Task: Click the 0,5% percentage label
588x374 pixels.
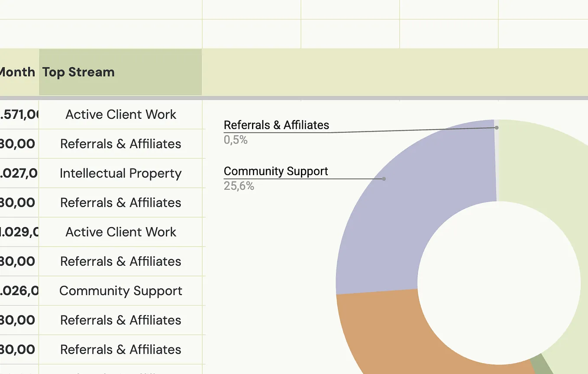Action: tap(236, 140)
